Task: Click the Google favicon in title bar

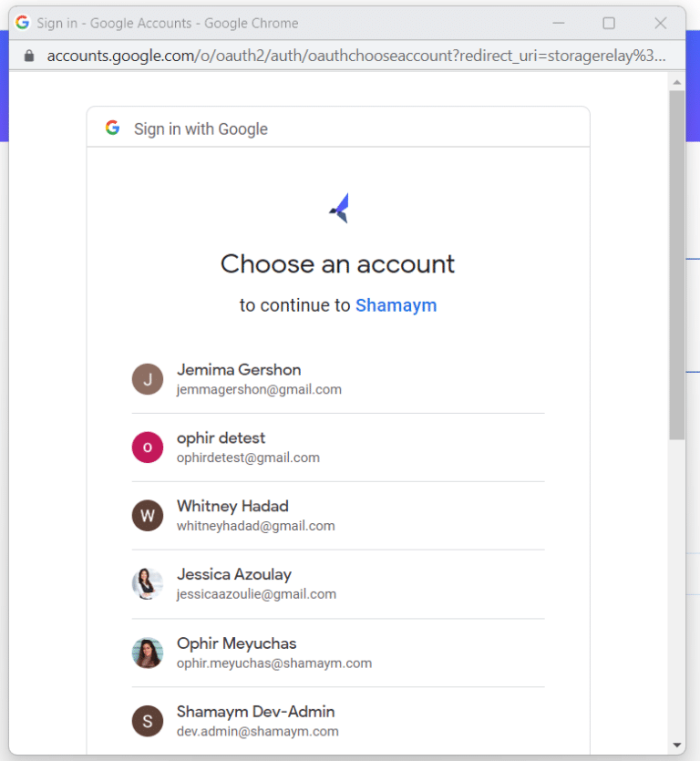Action: [22, 22]
